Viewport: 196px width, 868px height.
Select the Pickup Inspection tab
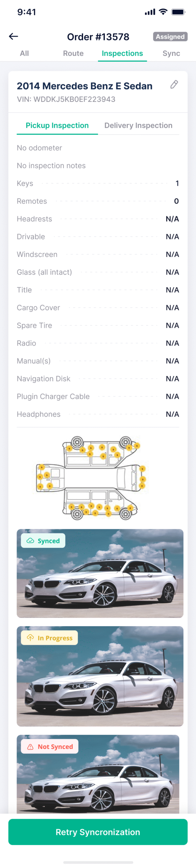tap(57, 125)
